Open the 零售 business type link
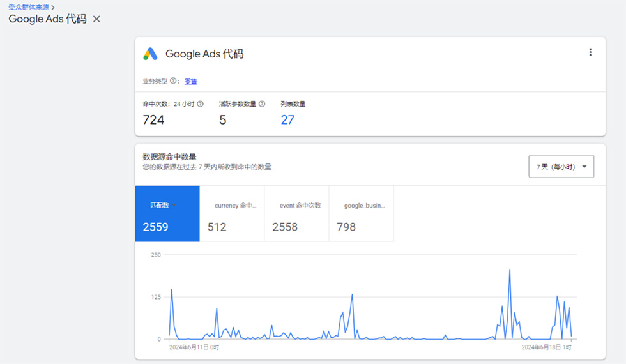This screenshot has height=364, width=626. coord(190,81)
